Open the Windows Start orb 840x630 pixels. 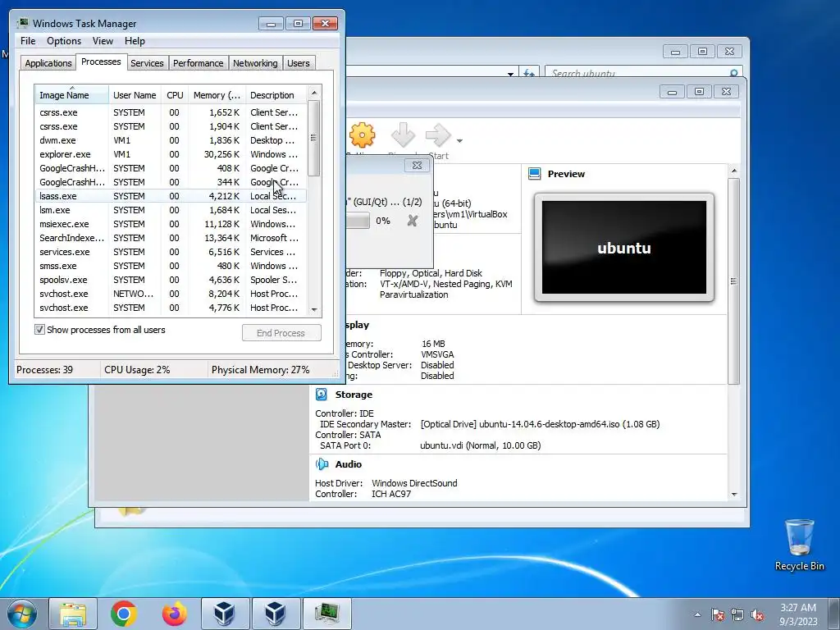22,614
